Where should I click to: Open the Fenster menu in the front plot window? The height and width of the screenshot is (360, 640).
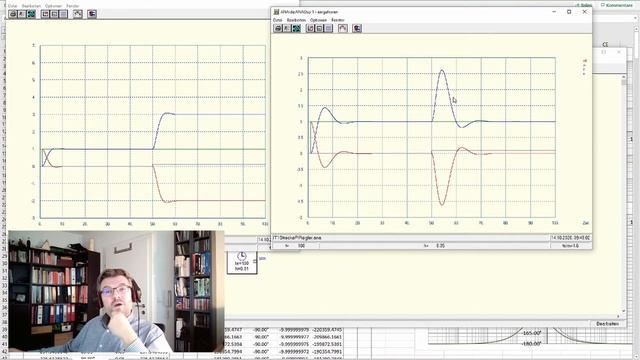tap(338, 20)
